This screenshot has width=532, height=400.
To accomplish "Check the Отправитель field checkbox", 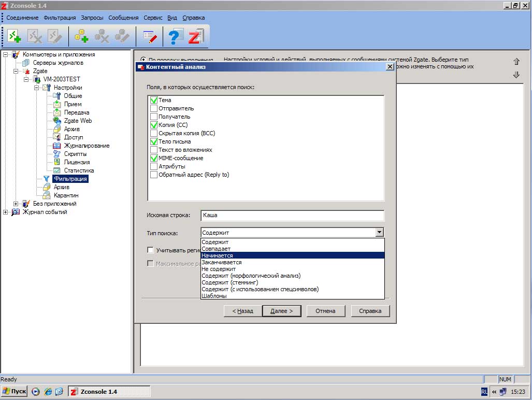I will pyautogui.click(x=154, y=108).
